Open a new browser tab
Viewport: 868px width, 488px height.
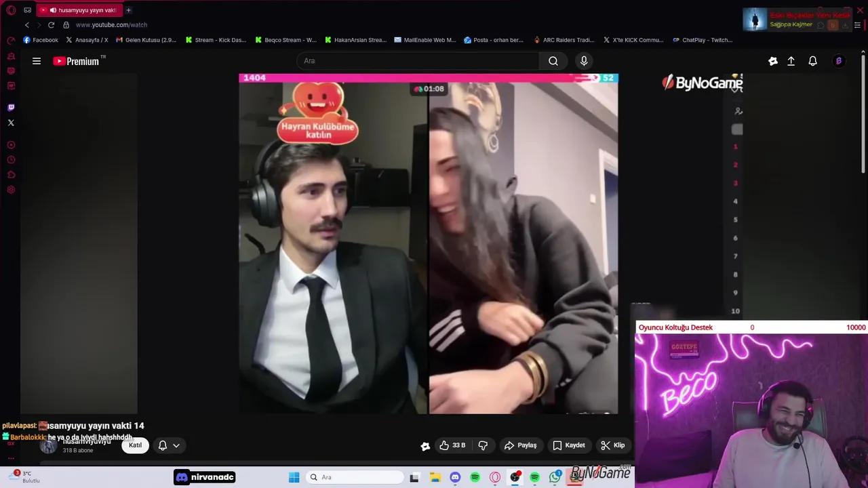coord(128,10)
